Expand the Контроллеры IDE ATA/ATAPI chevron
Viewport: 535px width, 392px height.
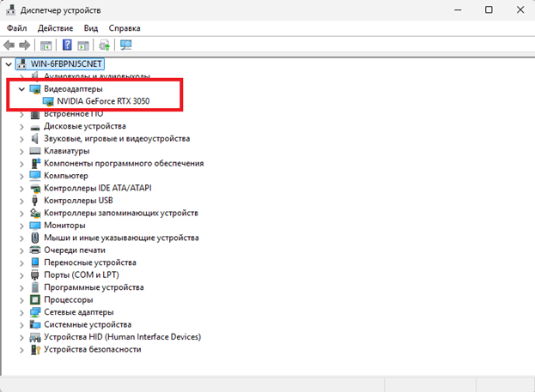(x=21, y=189)
